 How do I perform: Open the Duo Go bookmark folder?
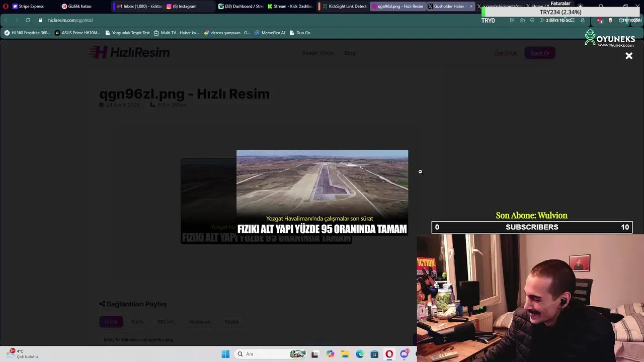pyautogui.click(x=300, y=33)
